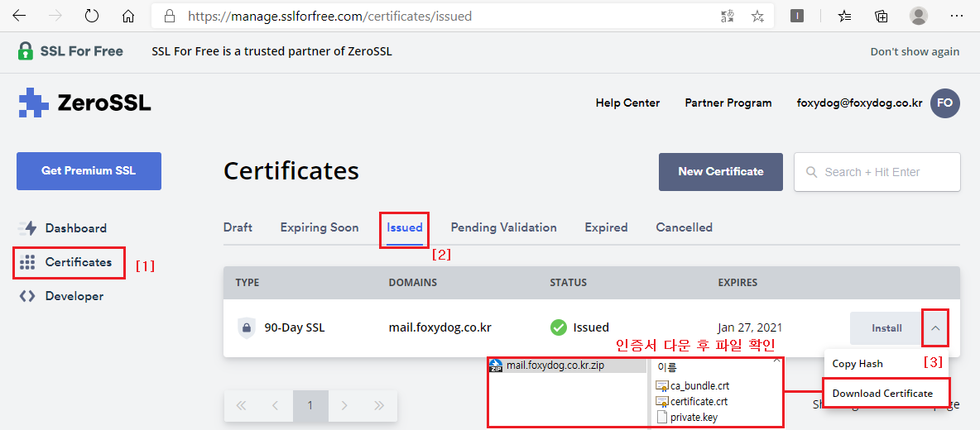
Task: Click the Get Premium SSL button
Action: (89, 171)
